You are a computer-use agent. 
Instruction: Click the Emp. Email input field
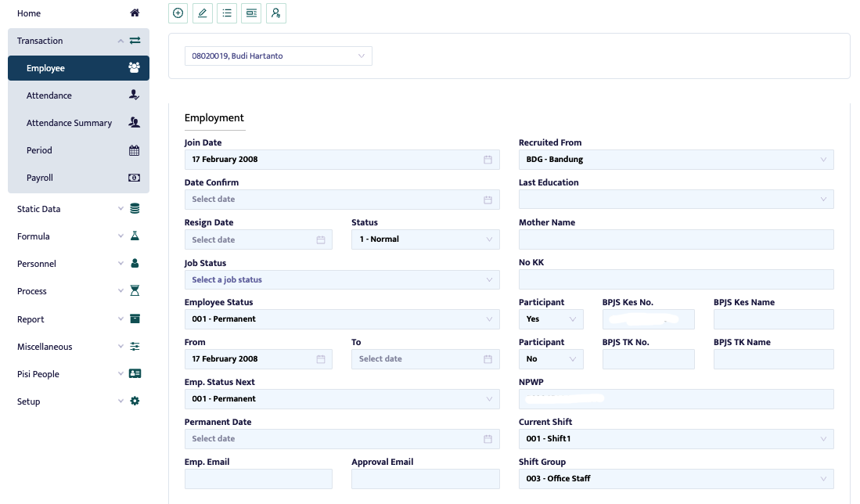tap(257, 479)
